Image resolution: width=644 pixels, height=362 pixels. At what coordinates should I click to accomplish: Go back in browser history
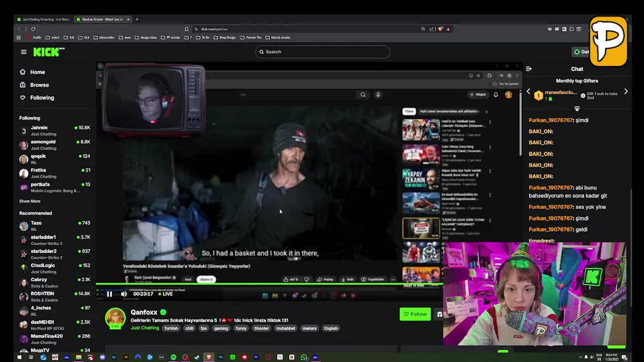pos(19,29)
